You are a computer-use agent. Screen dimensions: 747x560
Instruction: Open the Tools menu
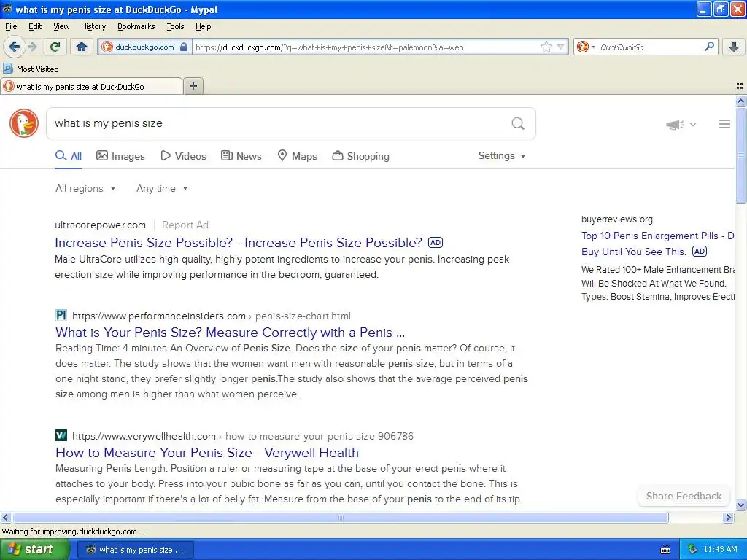(x=175, y=26)
